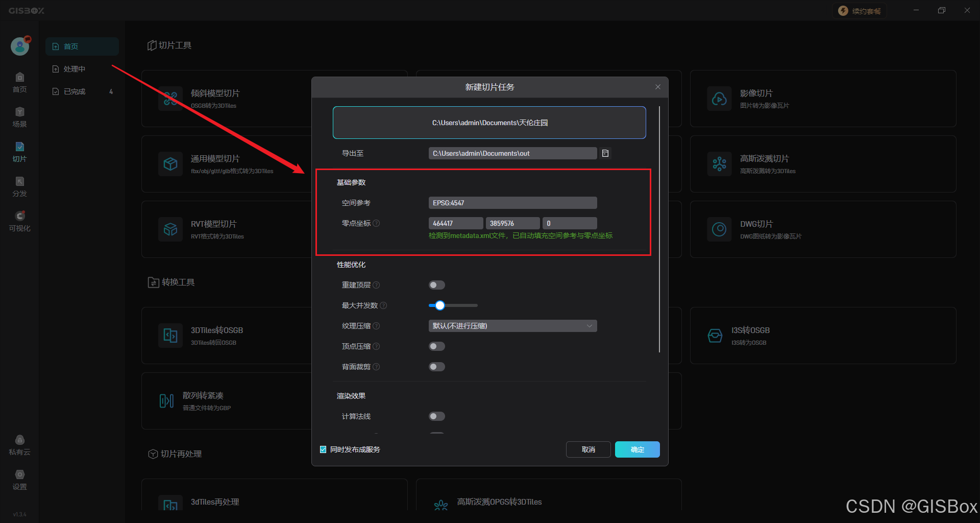
Task: Open 切片 in left sidebar
Action: coord(19,152)
